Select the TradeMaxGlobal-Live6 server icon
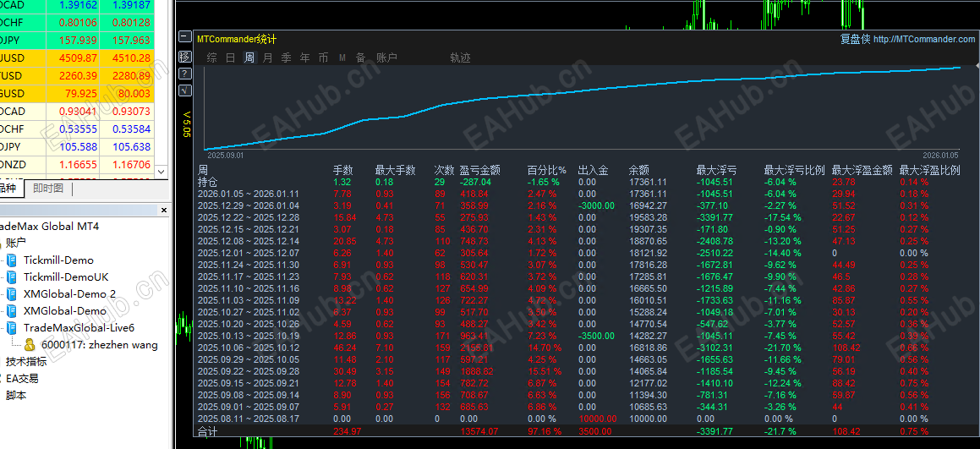The height and width of the screenshot is (449, 980). [11, 328]
